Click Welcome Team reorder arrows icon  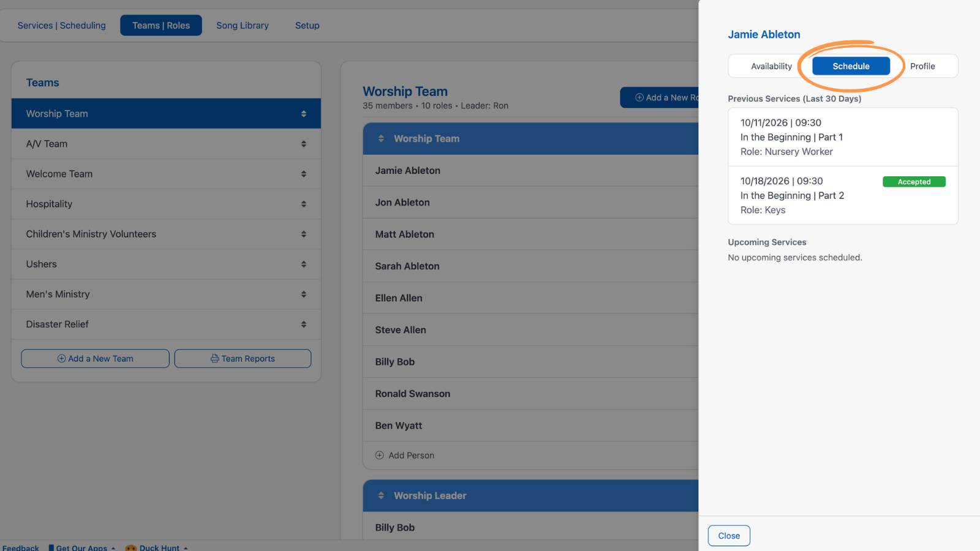(x=304, y=174)
